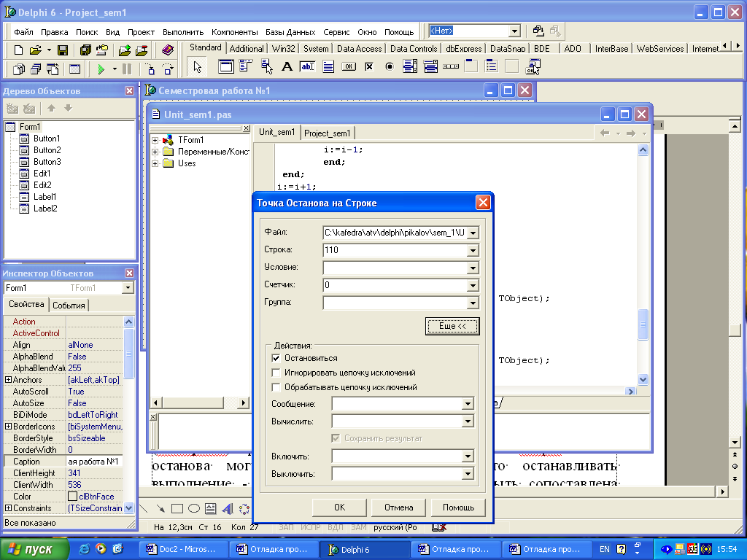
Task: Select the arrow pointer tool in palette
Action: click(197, 67)
